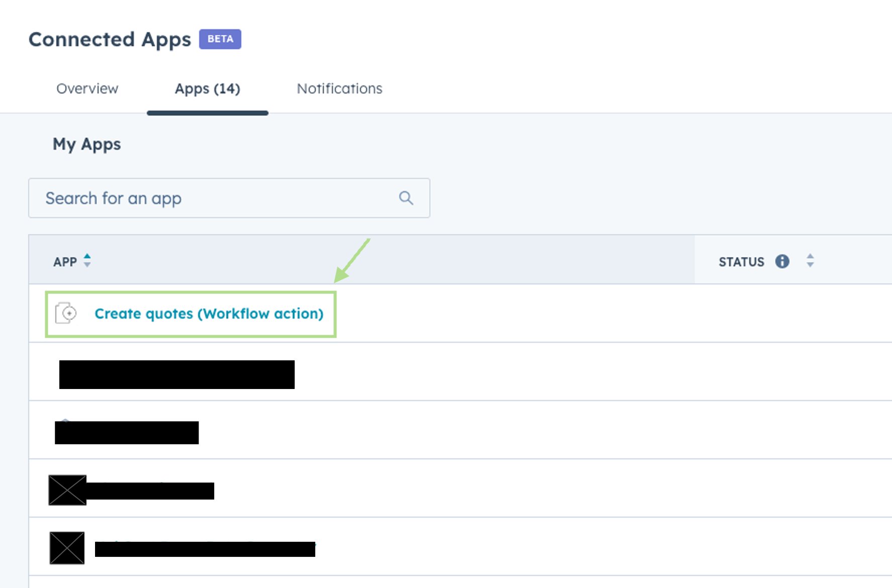Open the fourth row's redacted app name

coord(150,491)
